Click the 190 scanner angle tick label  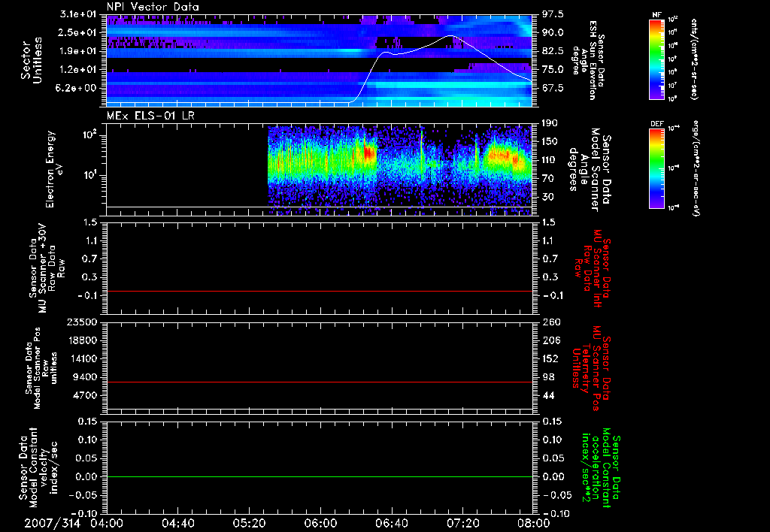(550, 123)
